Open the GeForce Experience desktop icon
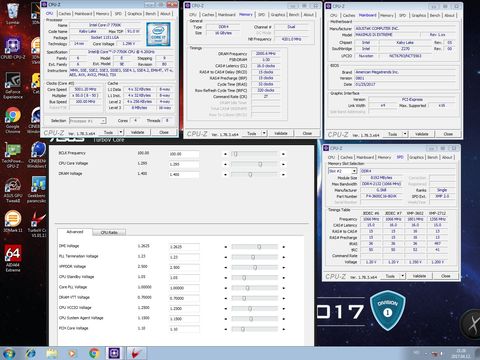The height and width of the screenshot is (360, 480). coord(13,85)
